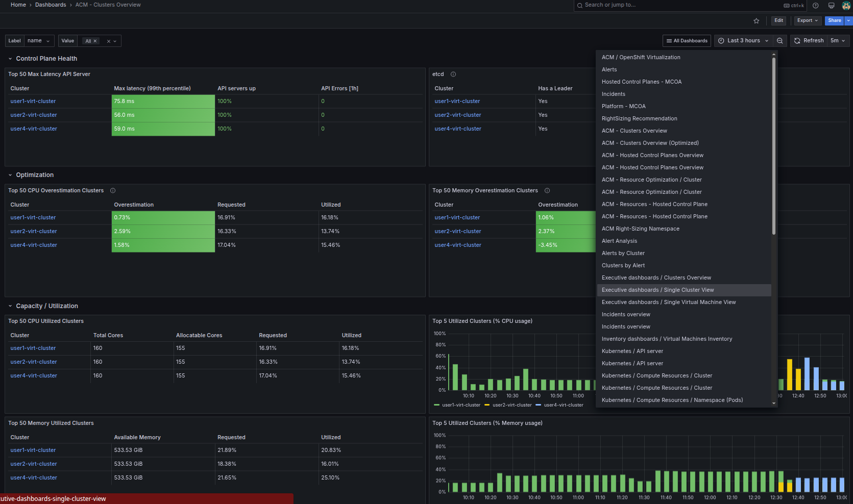The height and width of the screenshot is (504, 853).
Task: Toggle user2-virt-cluster series in CPU usage legend
Action: click(512, 405)
